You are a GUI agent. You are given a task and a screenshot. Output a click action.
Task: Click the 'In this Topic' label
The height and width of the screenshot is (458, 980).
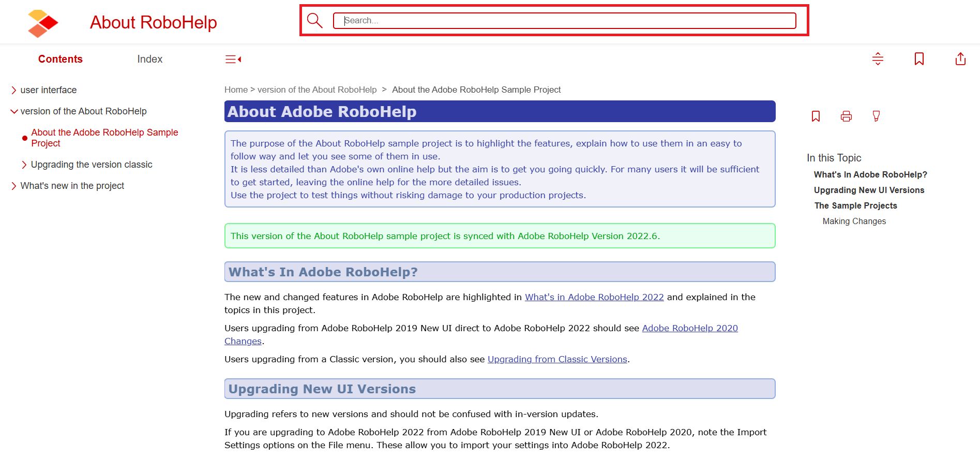[834, 158]
